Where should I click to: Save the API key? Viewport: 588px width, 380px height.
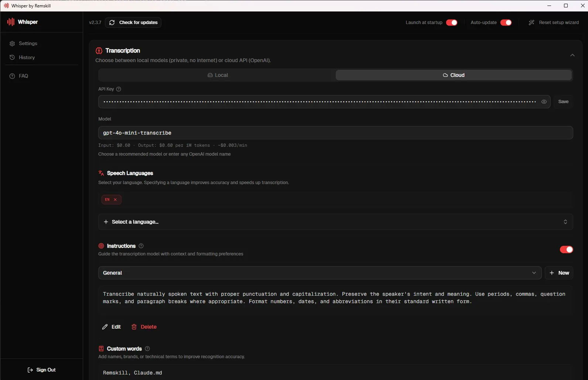point(563,102)
